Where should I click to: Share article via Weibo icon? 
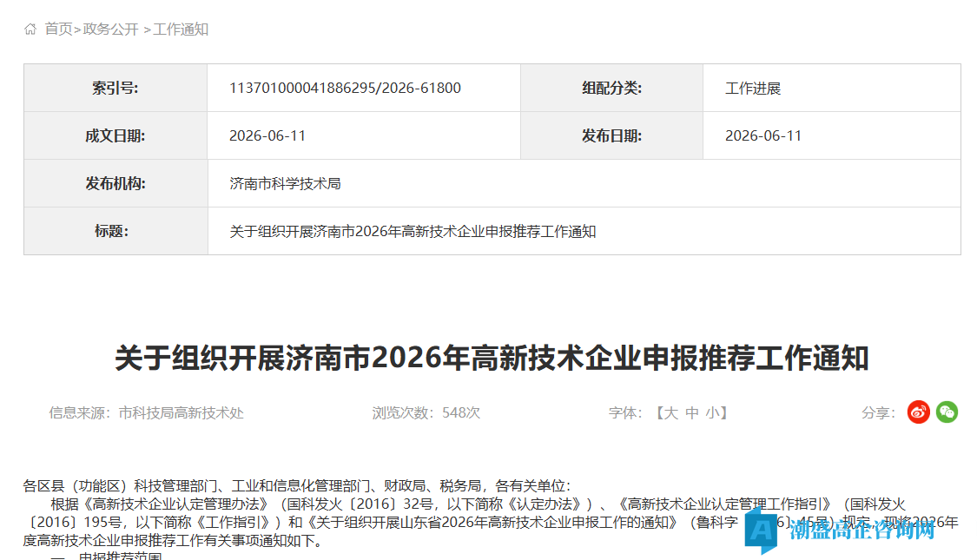(x=919, y=412)
